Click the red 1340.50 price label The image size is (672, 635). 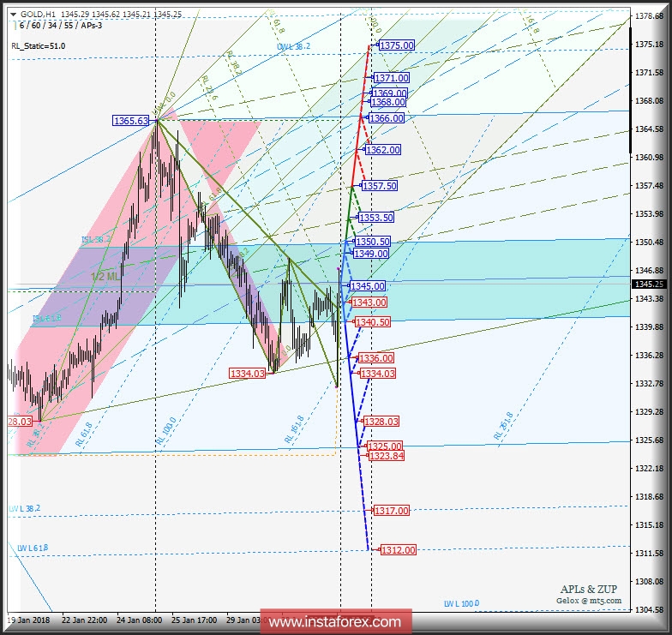372,322
